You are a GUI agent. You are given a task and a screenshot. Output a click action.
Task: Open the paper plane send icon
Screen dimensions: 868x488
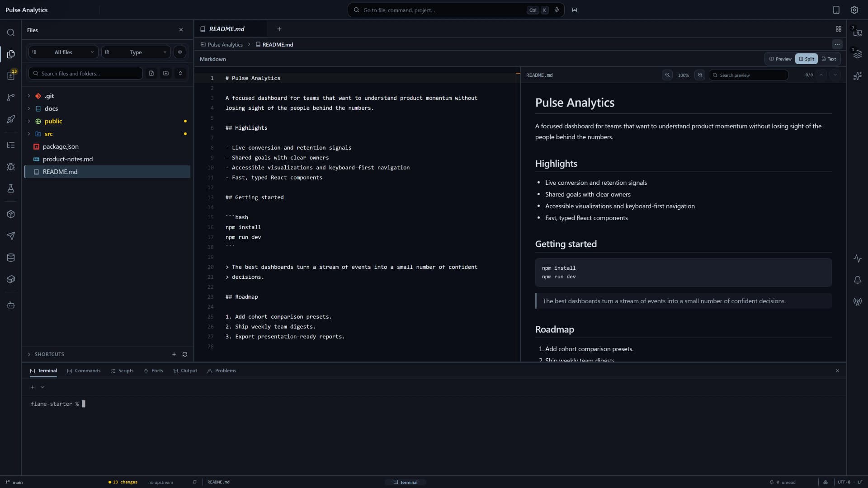pos(11,236)
